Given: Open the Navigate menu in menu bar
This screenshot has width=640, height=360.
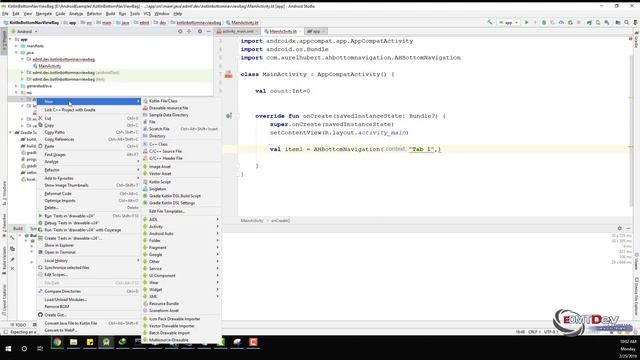Looking at the screenshot, I should point(44,14).
